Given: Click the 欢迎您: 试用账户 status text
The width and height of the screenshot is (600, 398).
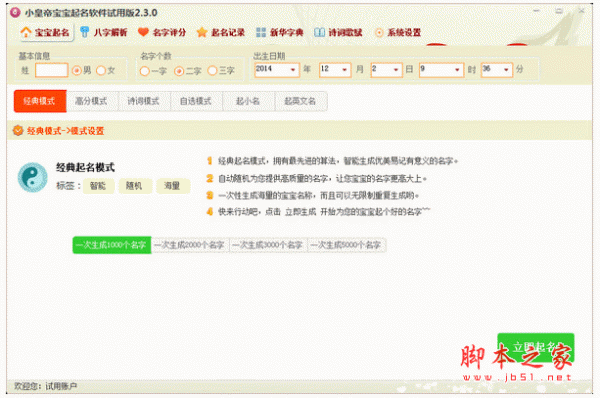Looking at the screenshot, I should click(46, 386).
